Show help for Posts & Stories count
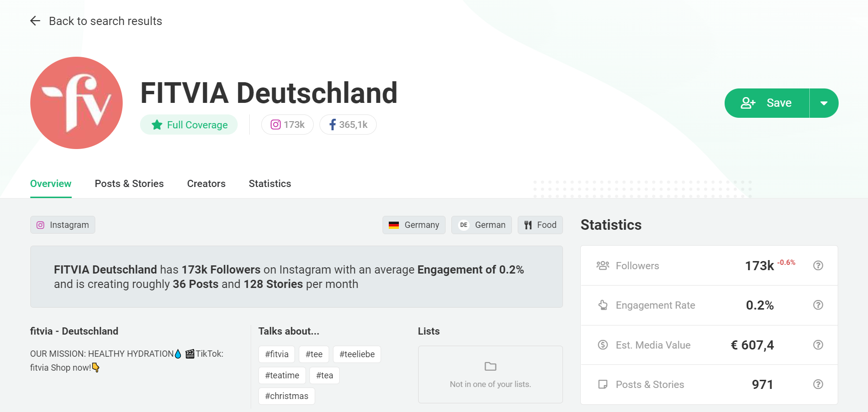Image resolution: width=868 pixels, height=412 pixels. click(x=818, y=384)
